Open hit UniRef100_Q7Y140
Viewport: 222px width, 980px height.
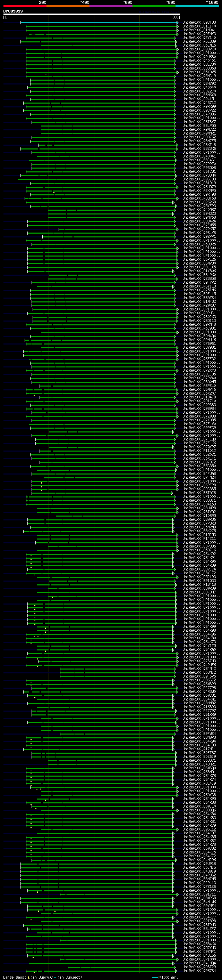[x=199, y=38]
